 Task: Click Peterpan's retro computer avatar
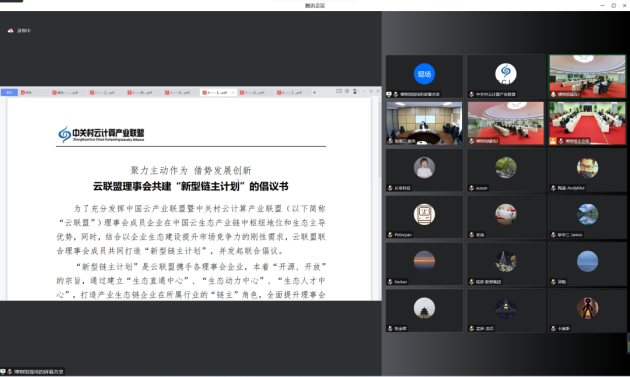[424, 214]
